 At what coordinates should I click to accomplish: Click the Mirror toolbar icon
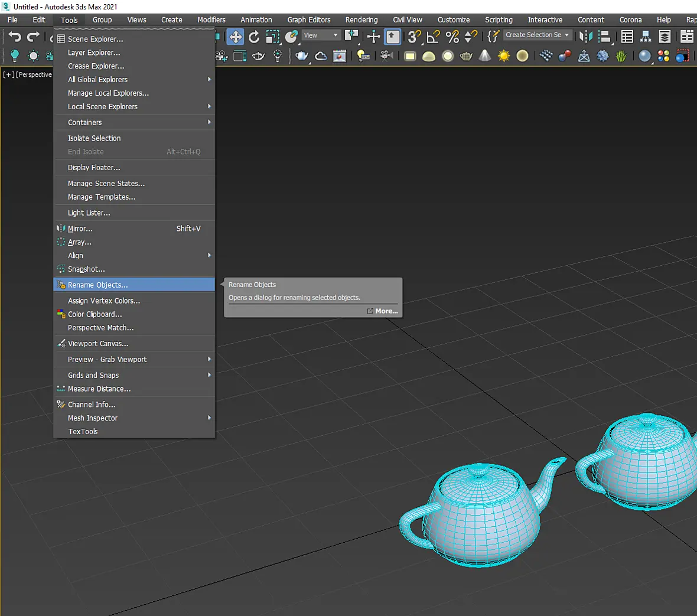pos(586,37)
